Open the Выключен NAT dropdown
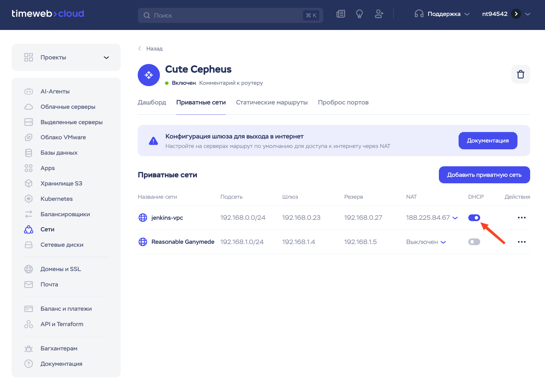Screen dimensions: 545x392 click(x=443, y=242)
